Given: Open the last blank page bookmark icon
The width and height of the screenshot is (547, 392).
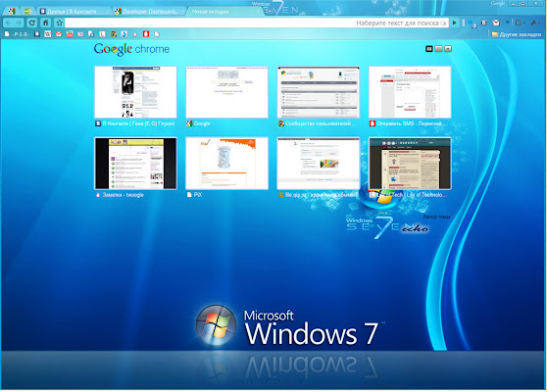Looking at the screenshot, I should (157, 34).
